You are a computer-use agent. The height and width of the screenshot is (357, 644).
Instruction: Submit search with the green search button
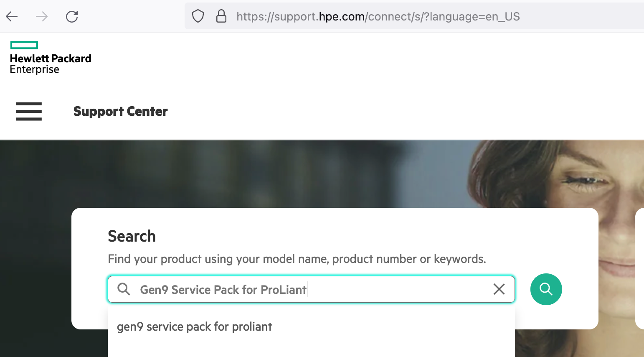(x=546, y=289)
